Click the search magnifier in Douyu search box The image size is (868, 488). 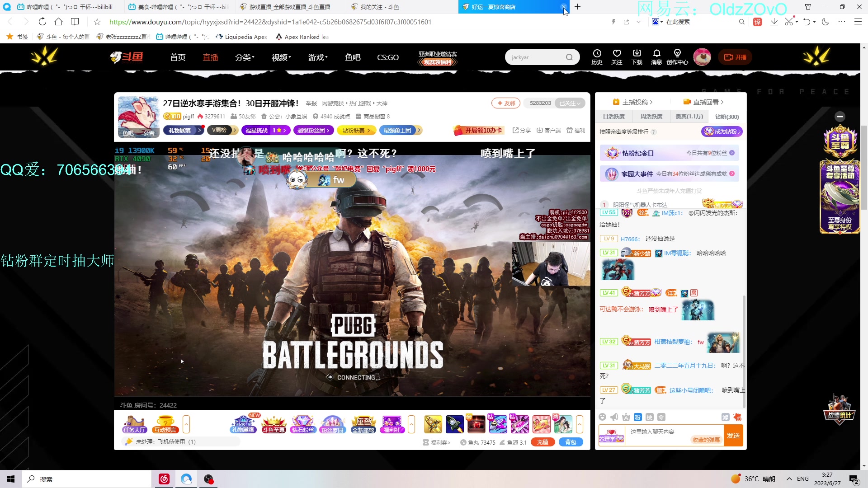tap(569, 57)
